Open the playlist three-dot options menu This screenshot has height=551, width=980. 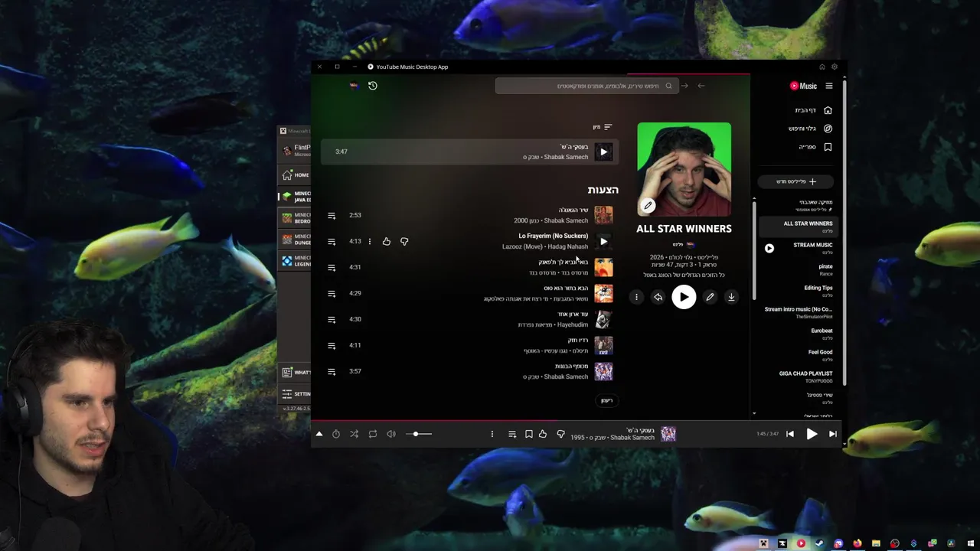(636, 297)
